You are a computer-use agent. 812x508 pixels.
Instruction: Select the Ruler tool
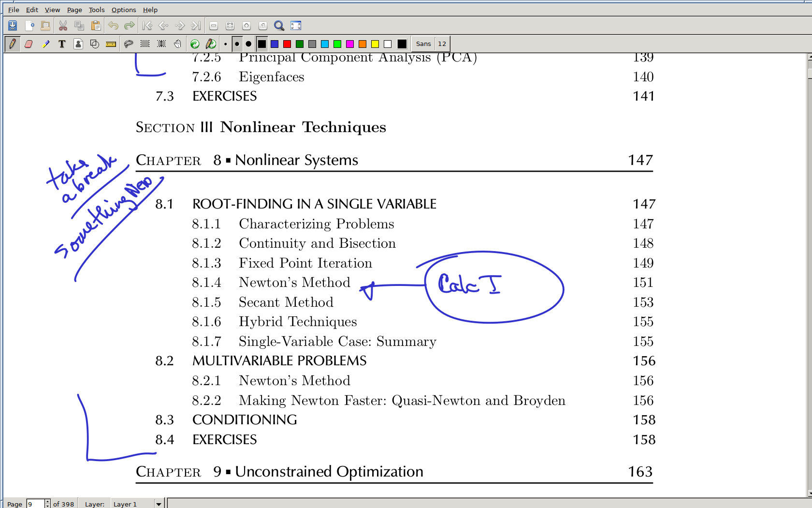[x=111, y=44]
